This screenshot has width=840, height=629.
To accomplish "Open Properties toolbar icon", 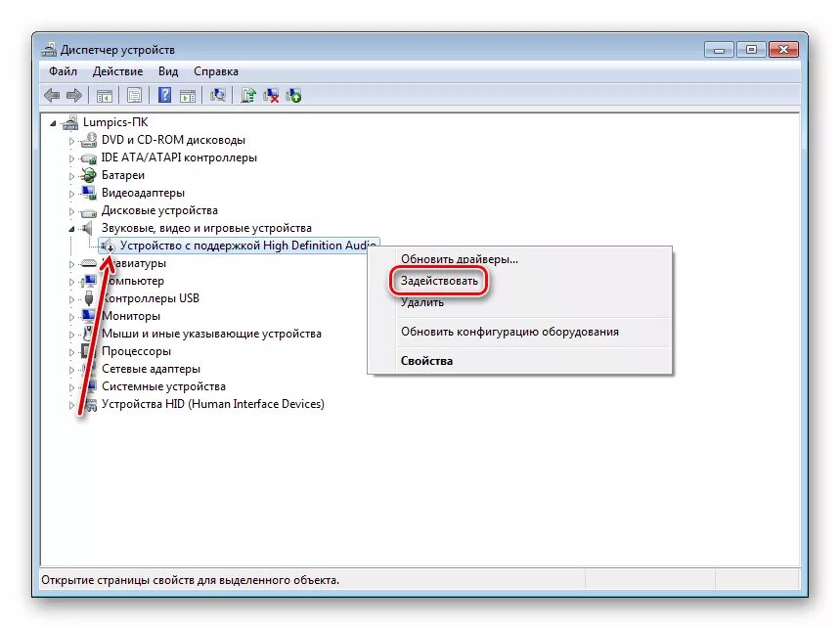I will pyautogui.click(x=134, y=96).
